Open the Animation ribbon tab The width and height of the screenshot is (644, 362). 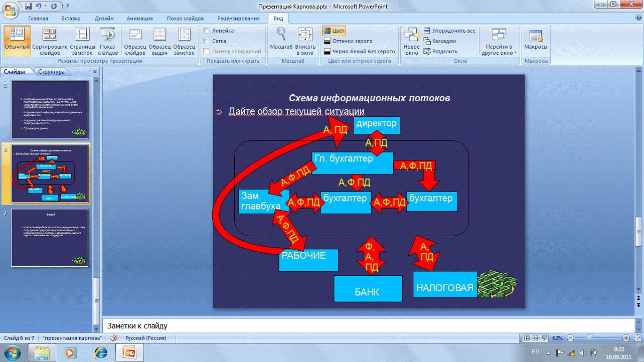point(139,19)
